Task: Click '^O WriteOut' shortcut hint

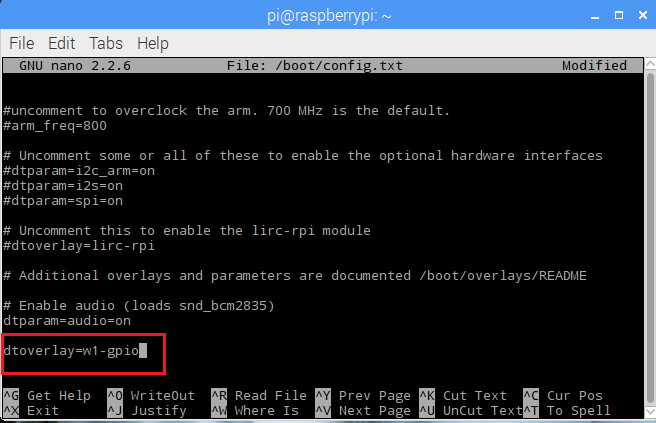Action: tap(151, 396)
